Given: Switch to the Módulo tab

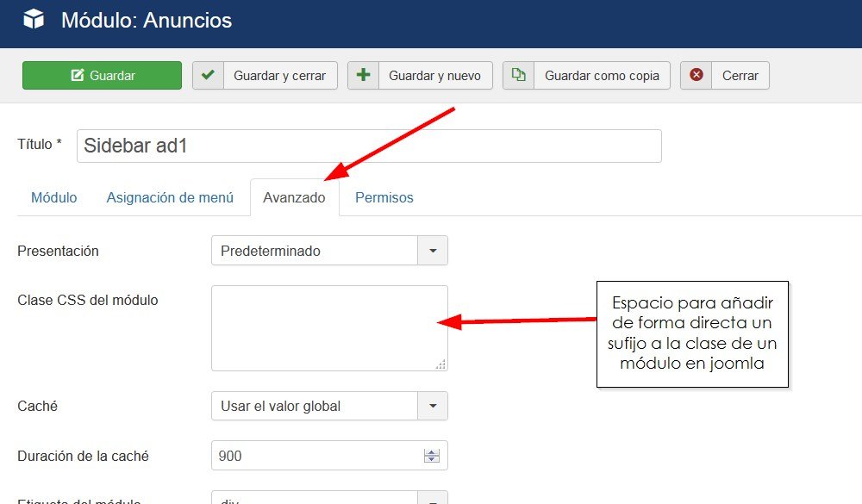Looking at the screenshot, I should pyautogui.click(x=54, y=197).
